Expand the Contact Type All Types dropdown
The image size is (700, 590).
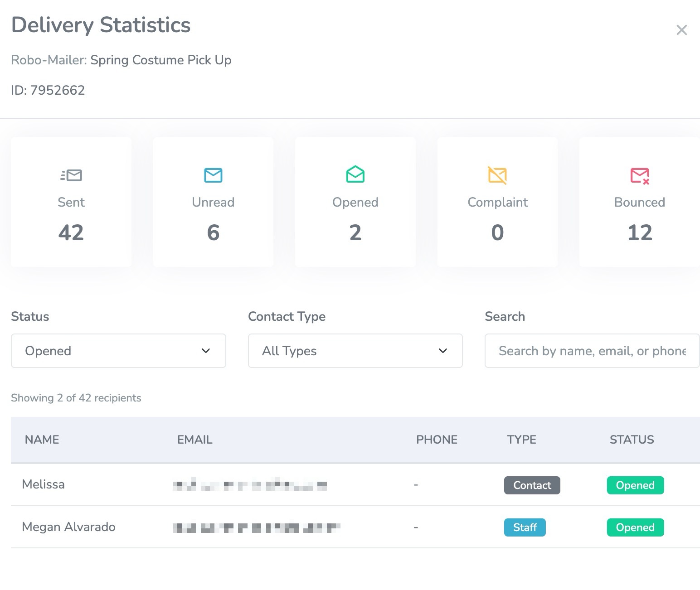(x=355, y=351)
